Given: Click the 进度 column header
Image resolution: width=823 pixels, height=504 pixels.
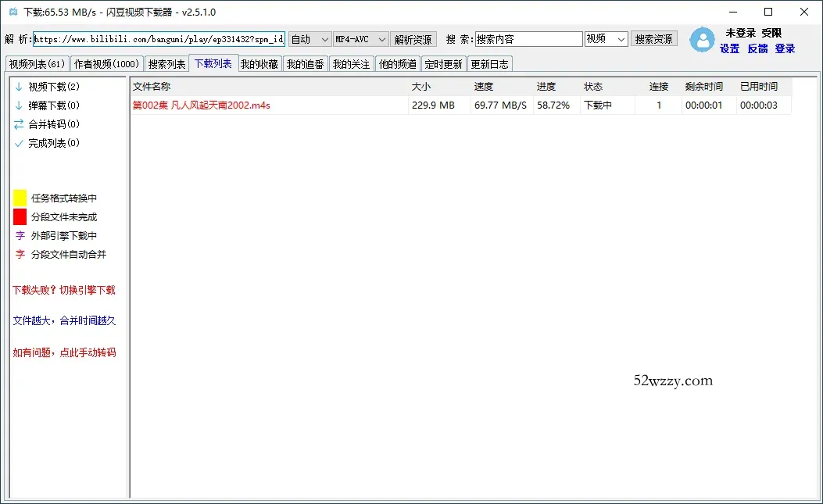Looking at the screenshot, I should click(x=557, y=87).
